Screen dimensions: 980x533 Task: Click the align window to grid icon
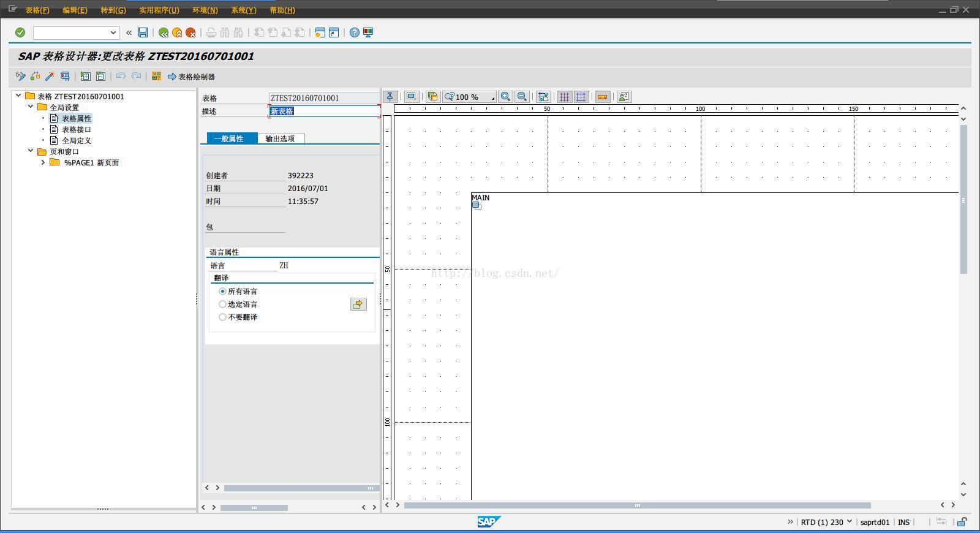543,97
